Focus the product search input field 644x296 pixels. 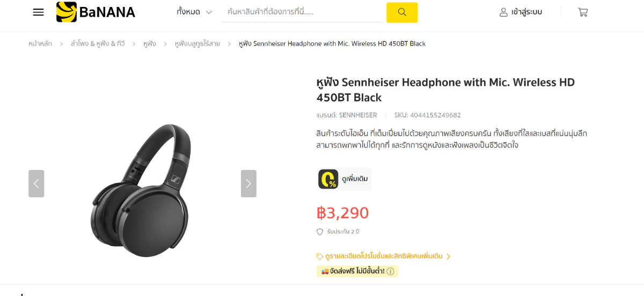point(302,12)
